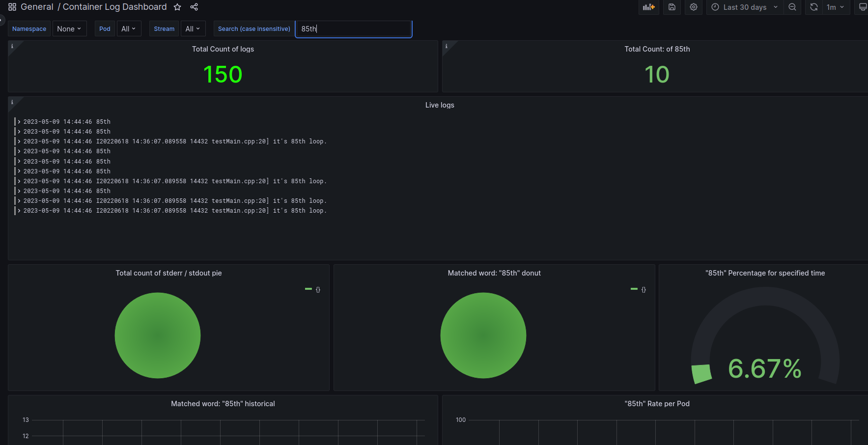The image size is (868, 445).
Task: Star the Container Log Dashboard
Action: click(177, 7)
